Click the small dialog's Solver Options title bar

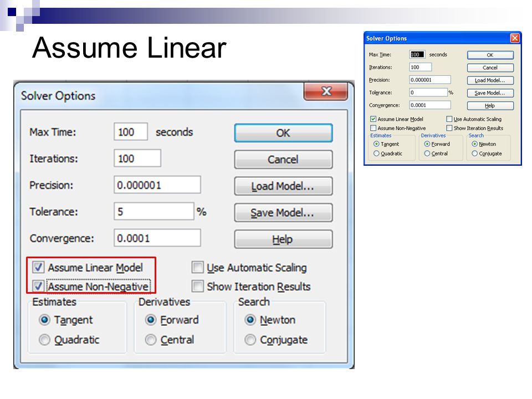point(442,38)
